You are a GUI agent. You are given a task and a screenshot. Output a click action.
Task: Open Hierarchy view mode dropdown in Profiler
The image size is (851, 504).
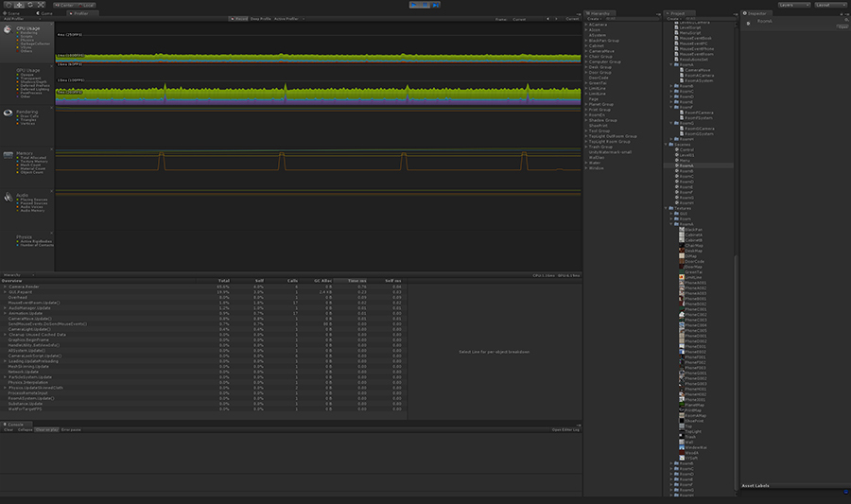[18, 275]
